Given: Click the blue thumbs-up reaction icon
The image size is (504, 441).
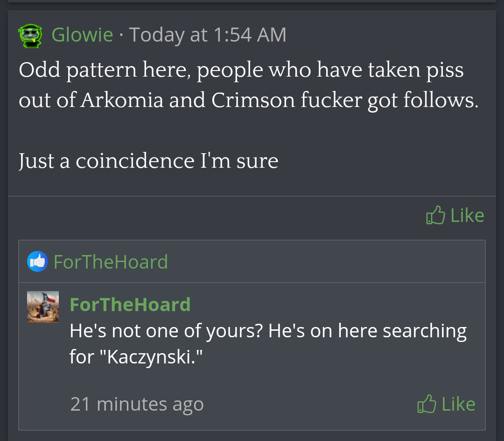Looking at the screenshot, I should pos(37,262).
